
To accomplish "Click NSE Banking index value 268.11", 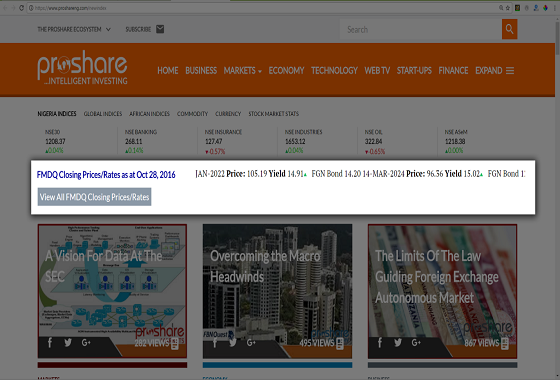I will click(x=134, y=141).
